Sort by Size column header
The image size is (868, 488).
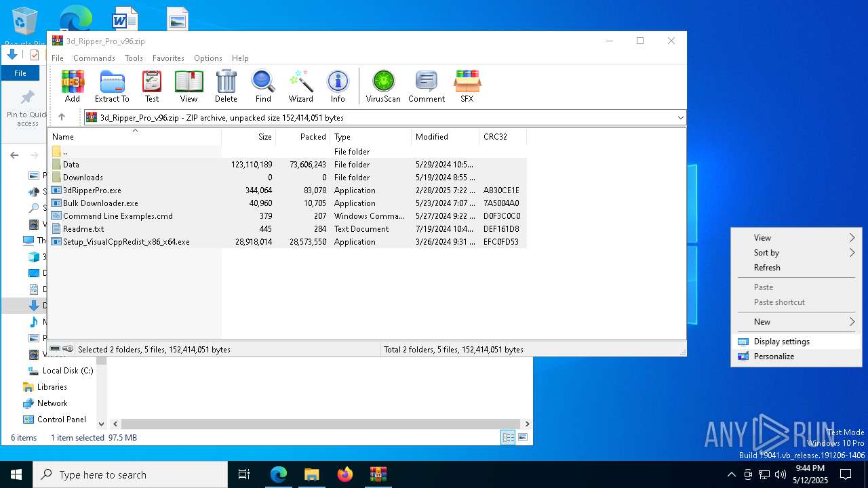point(248,136)
